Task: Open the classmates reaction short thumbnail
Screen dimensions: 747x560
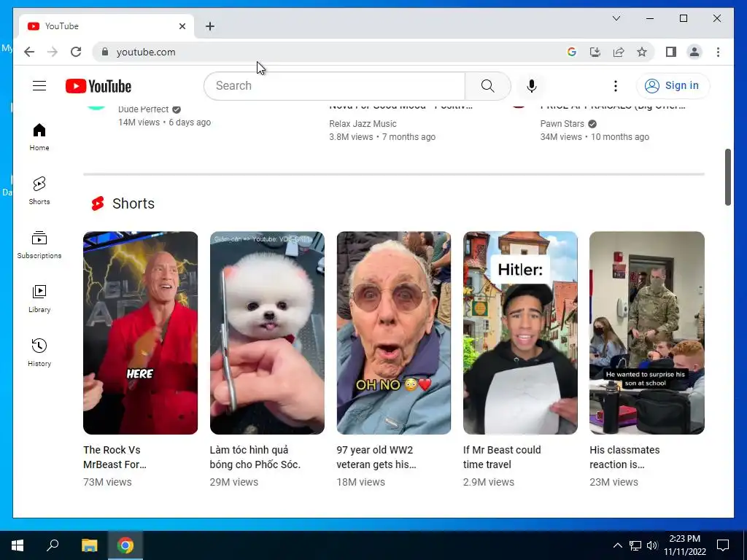Action: (x=647, y=332)
